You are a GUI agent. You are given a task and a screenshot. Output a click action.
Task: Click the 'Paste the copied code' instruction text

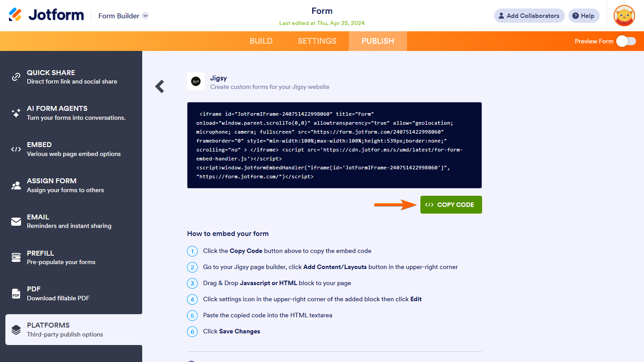coord(267,315)
